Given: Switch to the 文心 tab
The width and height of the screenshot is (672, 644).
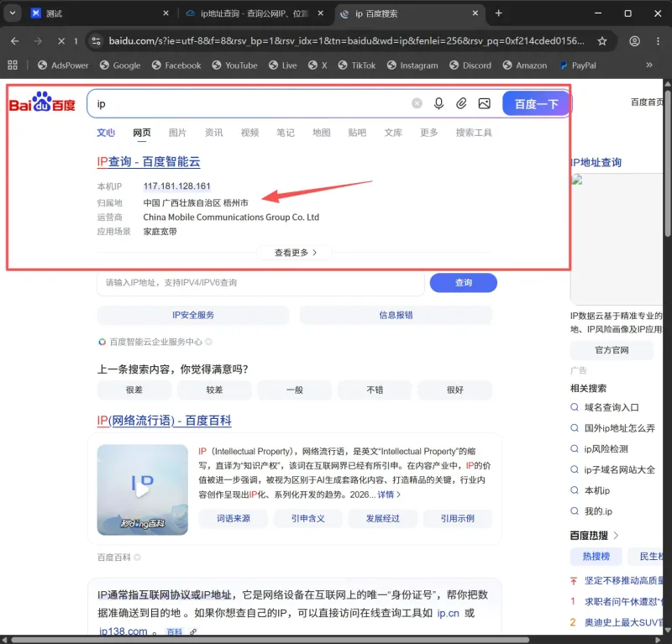Looking at the screenshot, I should click(106, 133).
